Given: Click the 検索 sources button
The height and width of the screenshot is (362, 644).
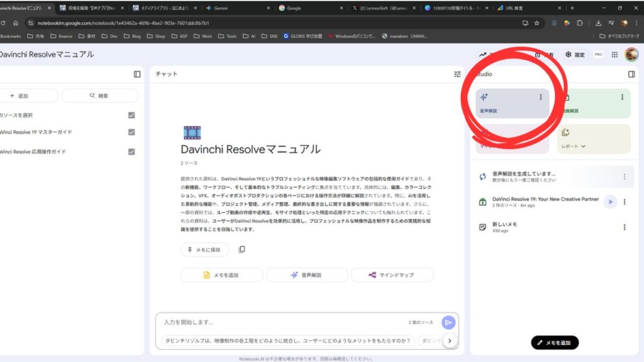Looking at the screenshot, I should tap(100, 96).
